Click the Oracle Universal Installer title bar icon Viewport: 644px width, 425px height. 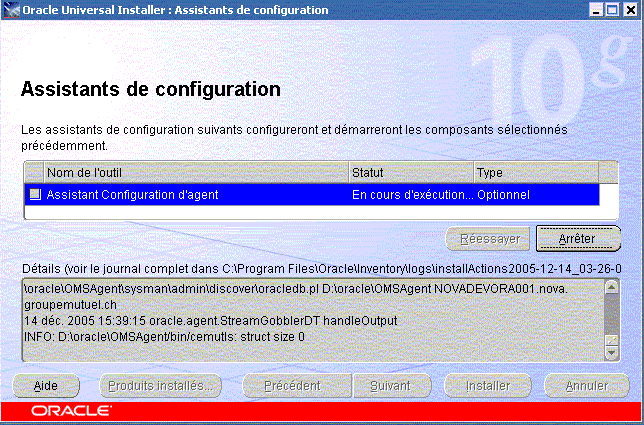tap(12, 10)
